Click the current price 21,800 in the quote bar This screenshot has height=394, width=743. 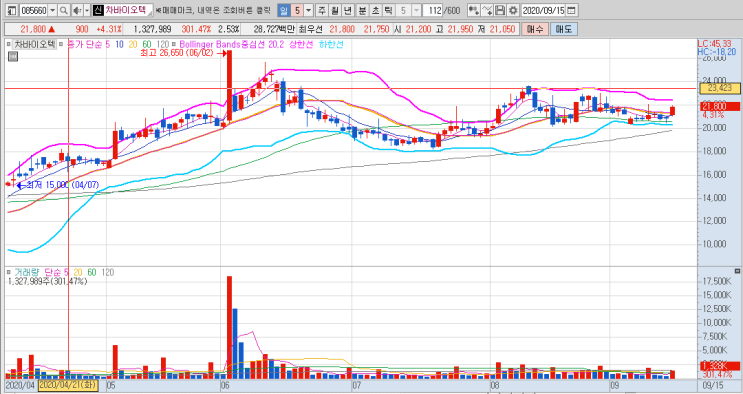33,29
